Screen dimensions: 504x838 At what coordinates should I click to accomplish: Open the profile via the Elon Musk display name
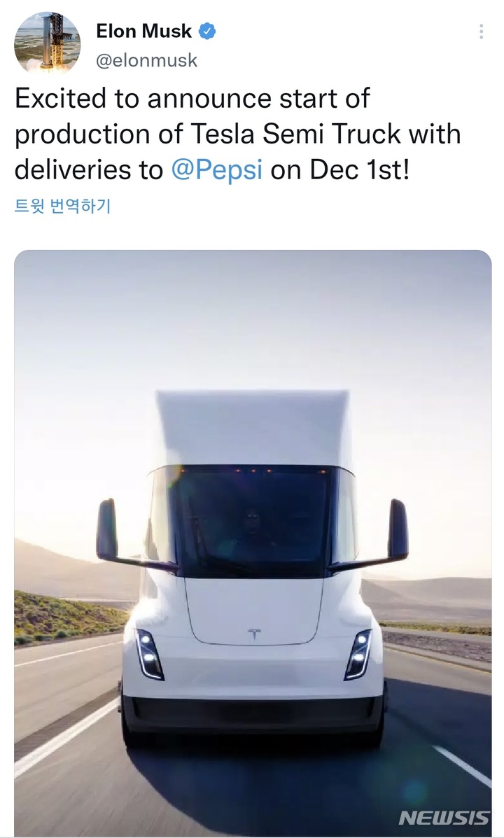click(x=143, y=31)
